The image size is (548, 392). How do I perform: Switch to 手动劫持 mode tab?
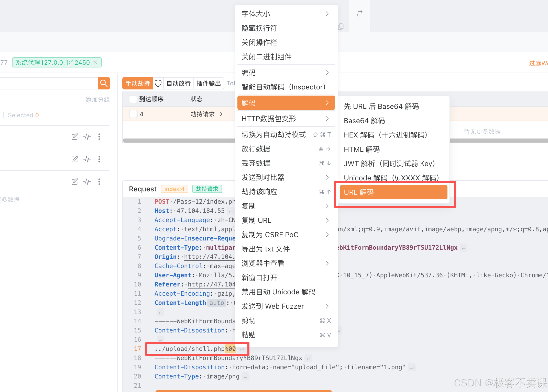click(138, 83)
